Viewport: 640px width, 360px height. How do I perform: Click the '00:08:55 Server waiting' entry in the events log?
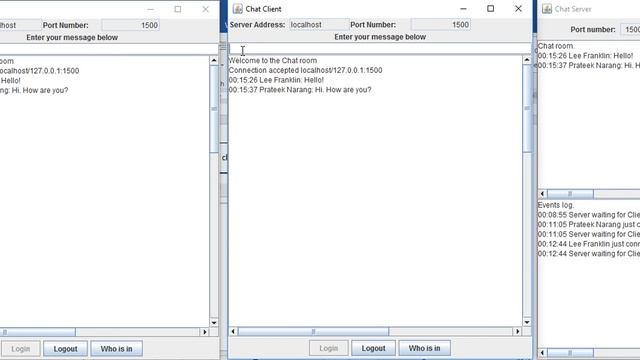[589, 215]
